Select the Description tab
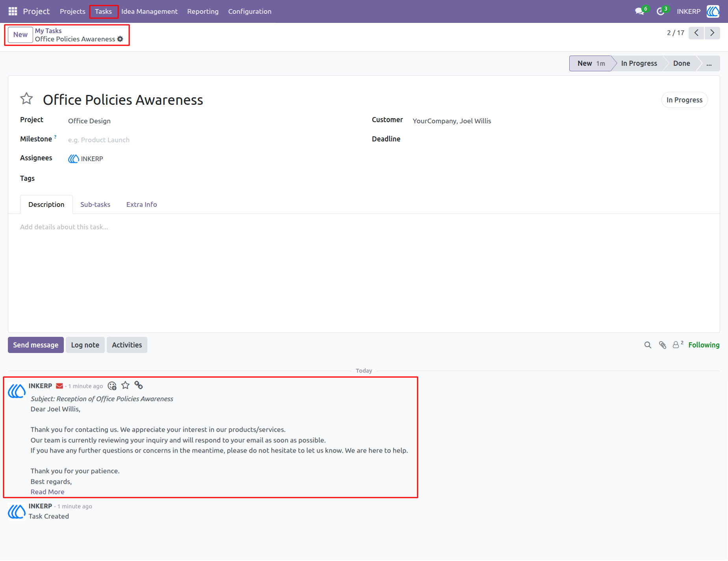Screen dimensions: 728x561 pyautogui.click(x=46, y=204)
